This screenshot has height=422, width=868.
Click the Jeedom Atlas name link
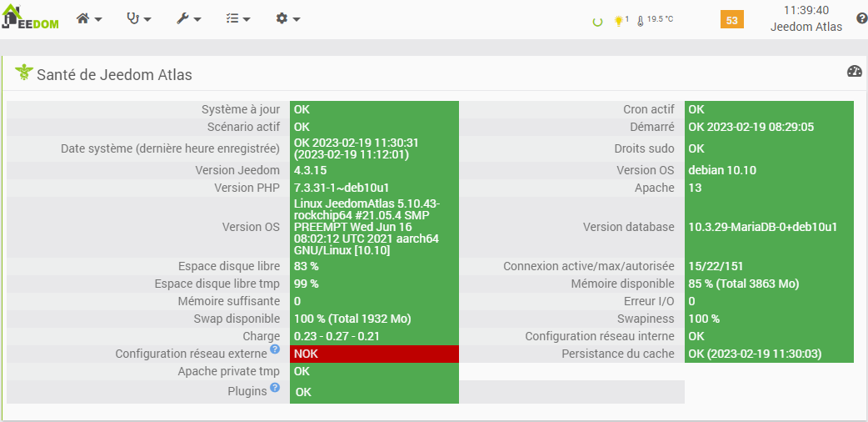click(806, 27)
